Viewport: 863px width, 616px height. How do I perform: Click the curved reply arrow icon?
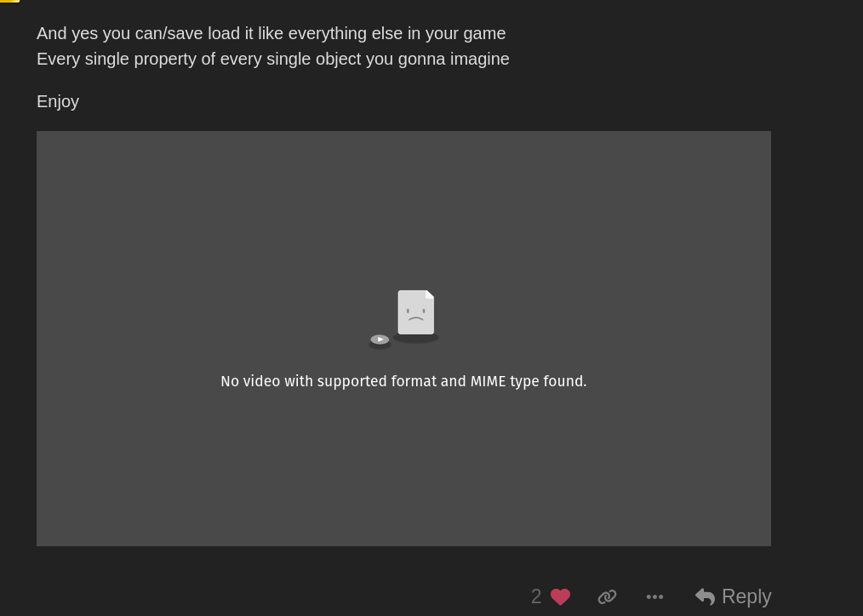[705, 596]
